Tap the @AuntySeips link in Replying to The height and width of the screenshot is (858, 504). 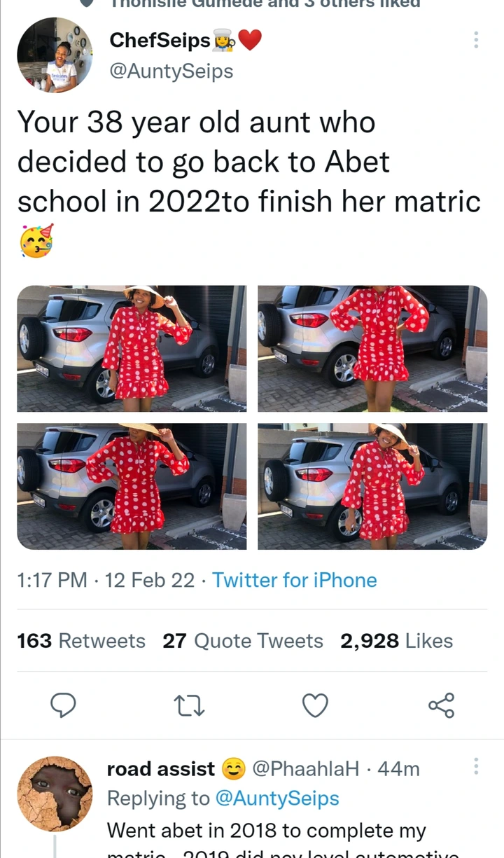click(276, 798)
